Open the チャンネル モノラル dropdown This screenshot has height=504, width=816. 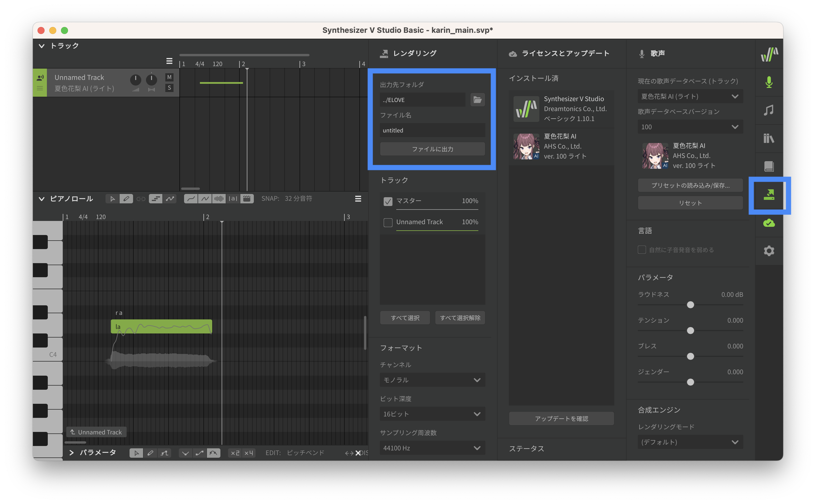coord(432,380)
